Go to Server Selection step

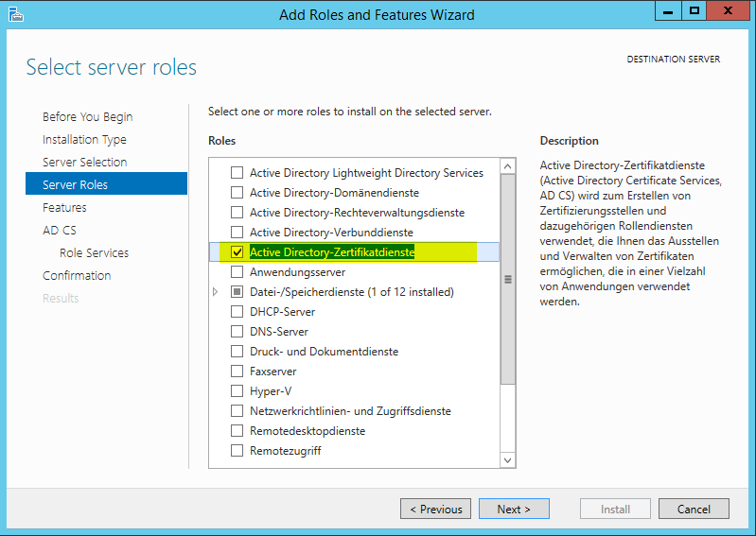coord(85,163)
